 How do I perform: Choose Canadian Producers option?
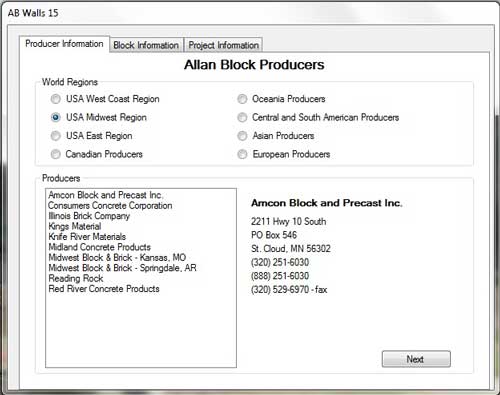(x=56, y=154)
